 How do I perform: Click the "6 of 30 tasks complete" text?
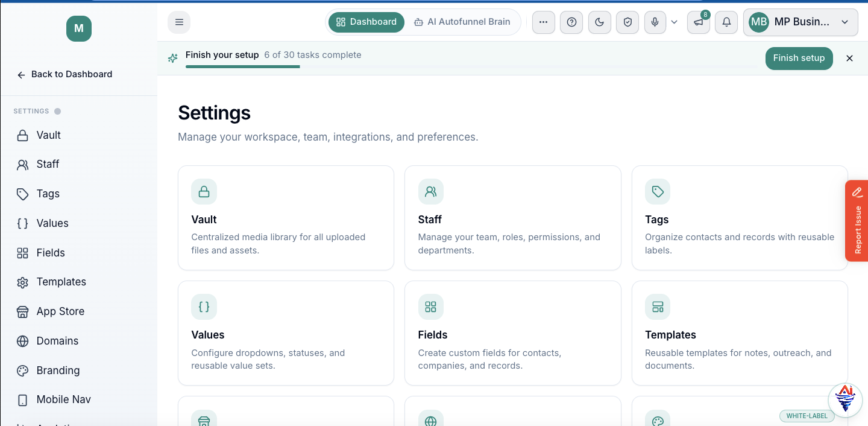click(313, 55)
